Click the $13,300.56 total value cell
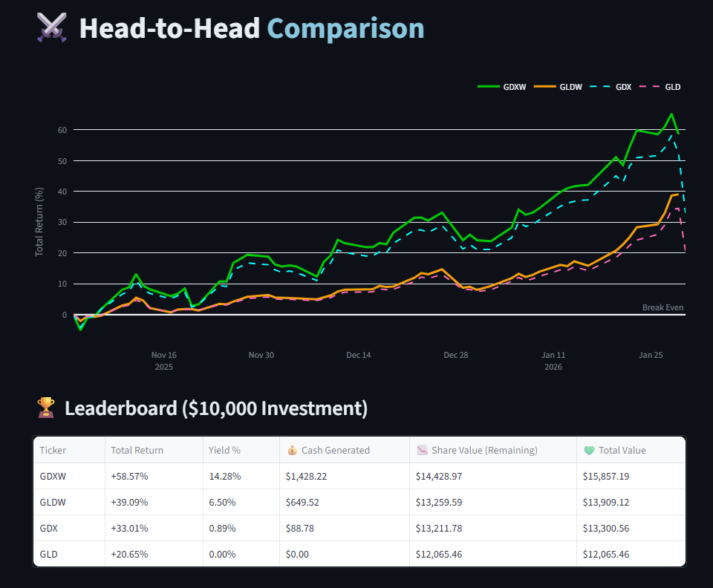This screenshot has width=713, height=588. pyautogui.click(x=631, y=528)
